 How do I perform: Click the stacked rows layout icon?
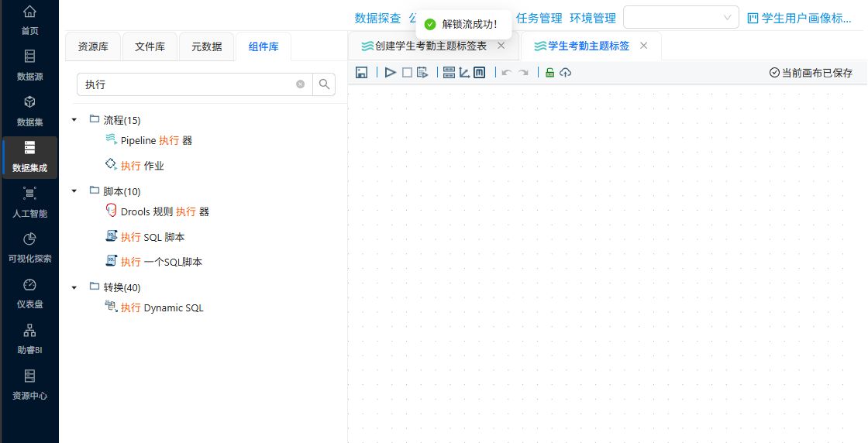pyautogui.click(x=449, y=73)
